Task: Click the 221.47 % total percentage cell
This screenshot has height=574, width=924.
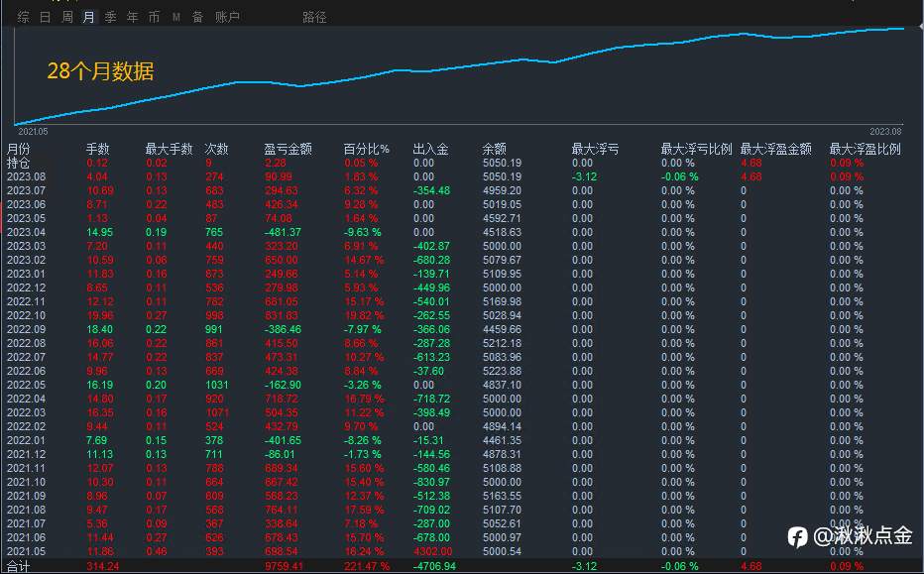Action: coord(367,566)
